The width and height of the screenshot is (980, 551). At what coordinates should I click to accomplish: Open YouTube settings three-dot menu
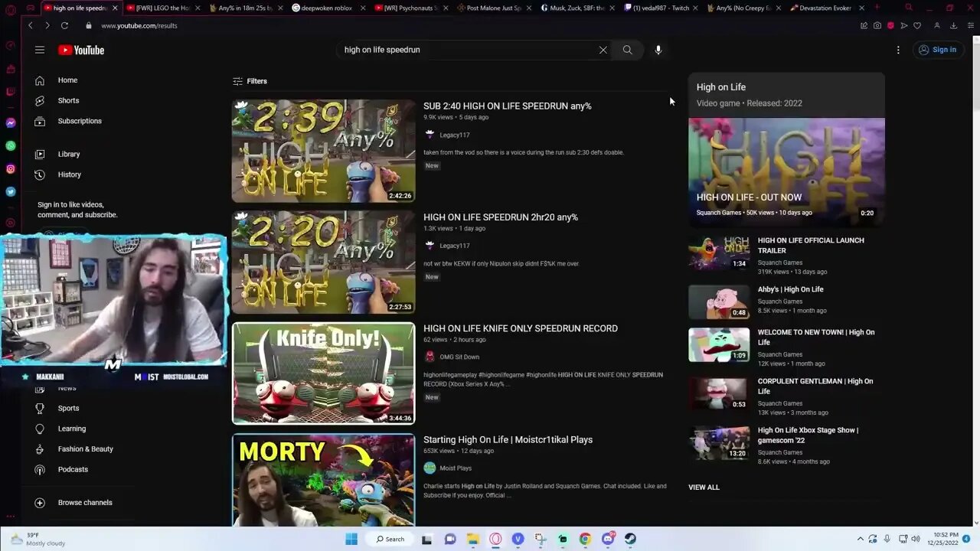coord(898,50)
